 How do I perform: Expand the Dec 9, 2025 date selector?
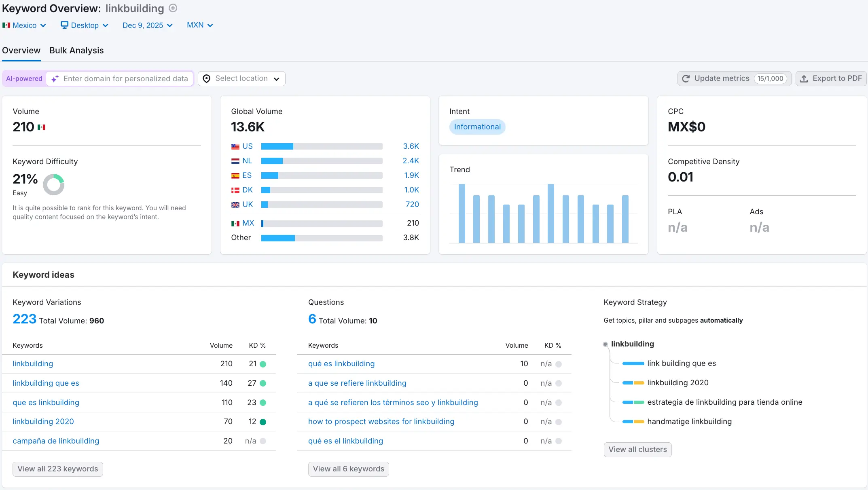coord(147,25)
